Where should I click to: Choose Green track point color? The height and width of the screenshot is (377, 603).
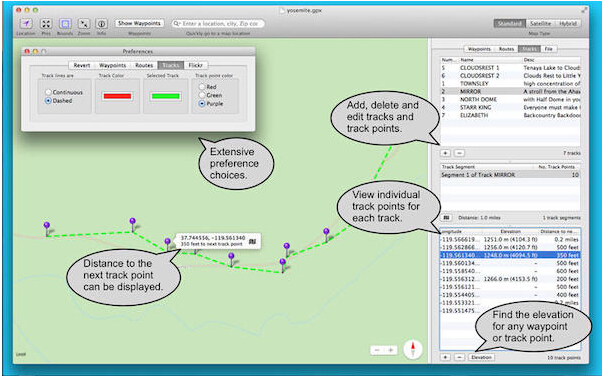202,95
